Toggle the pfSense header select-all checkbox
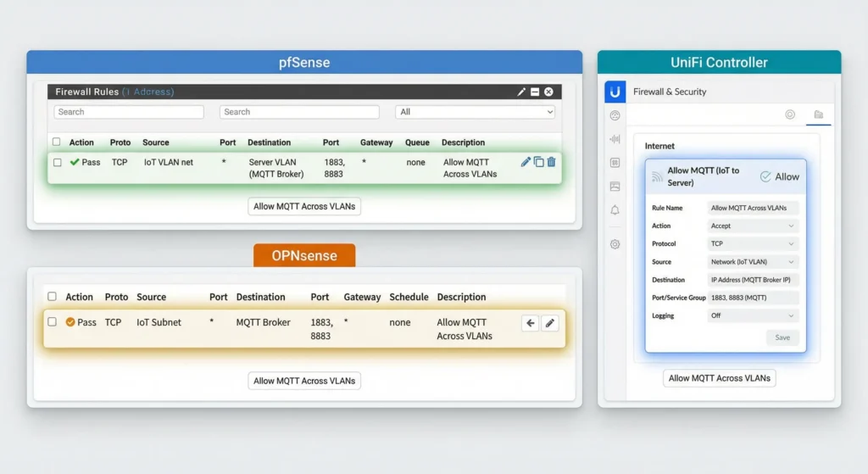Viewport: 868px width, 474px height. point(57,142)
